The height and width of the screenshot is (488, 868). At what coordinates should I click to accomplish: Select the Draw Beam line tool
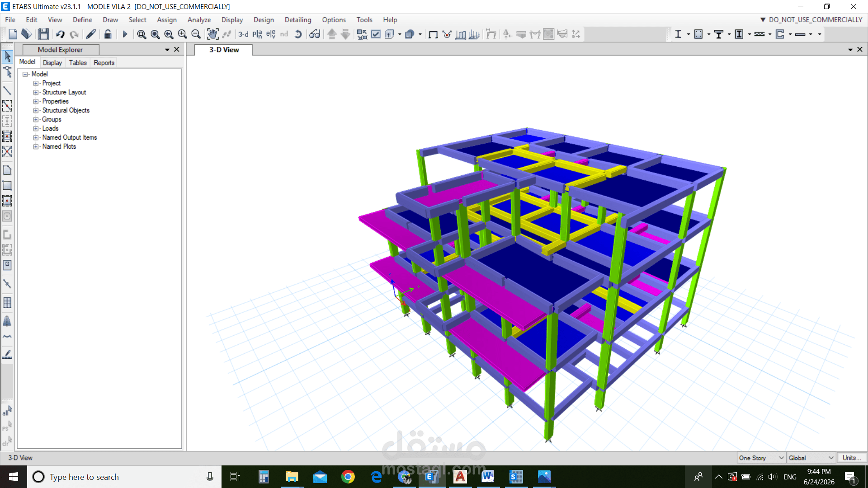click(7, 90)
